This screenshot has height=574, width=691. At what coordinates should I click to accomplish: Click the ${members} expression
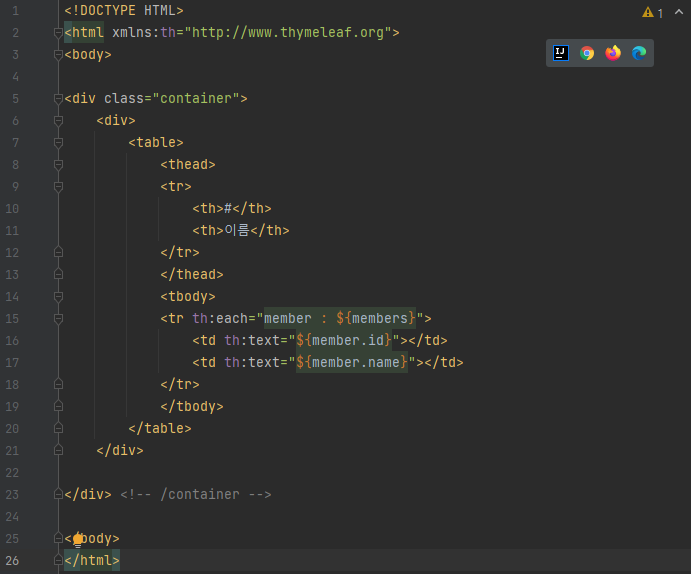(x=376, y=318)
